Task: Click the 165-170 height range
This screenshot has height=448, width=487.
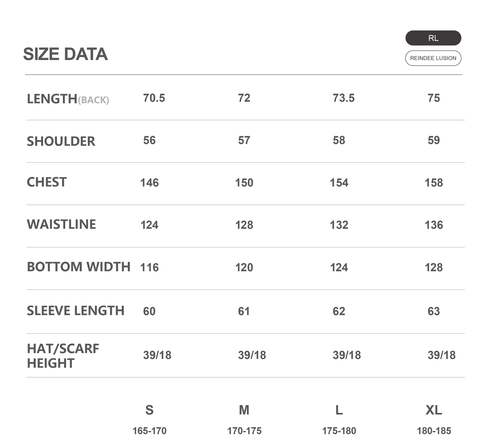Action: coord(149,431)
